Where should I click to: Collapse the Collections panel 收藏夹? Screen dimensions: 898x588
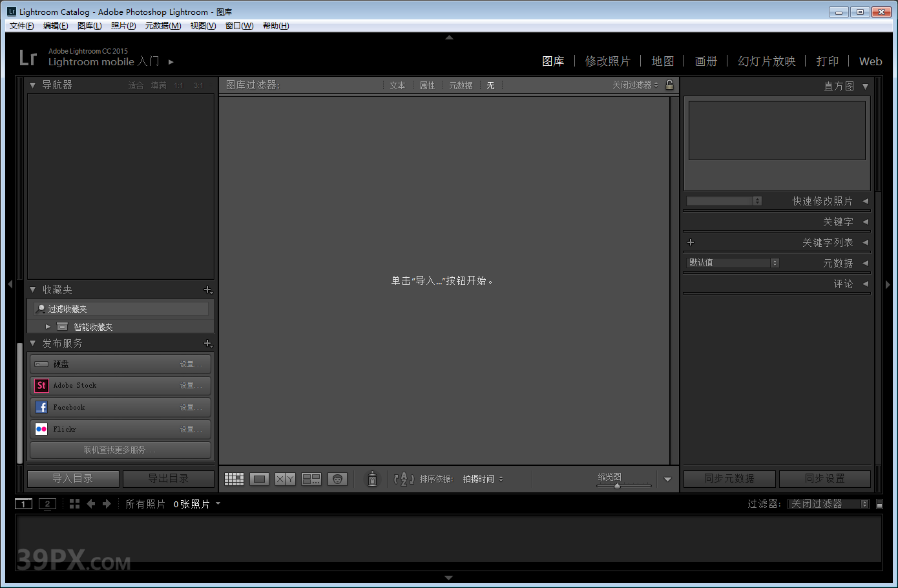click(x=32, y=290)
